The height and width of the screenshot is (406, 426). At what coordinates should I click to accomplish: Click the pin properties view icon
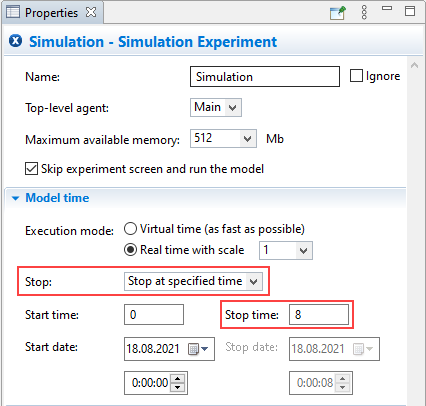[338, 13]
